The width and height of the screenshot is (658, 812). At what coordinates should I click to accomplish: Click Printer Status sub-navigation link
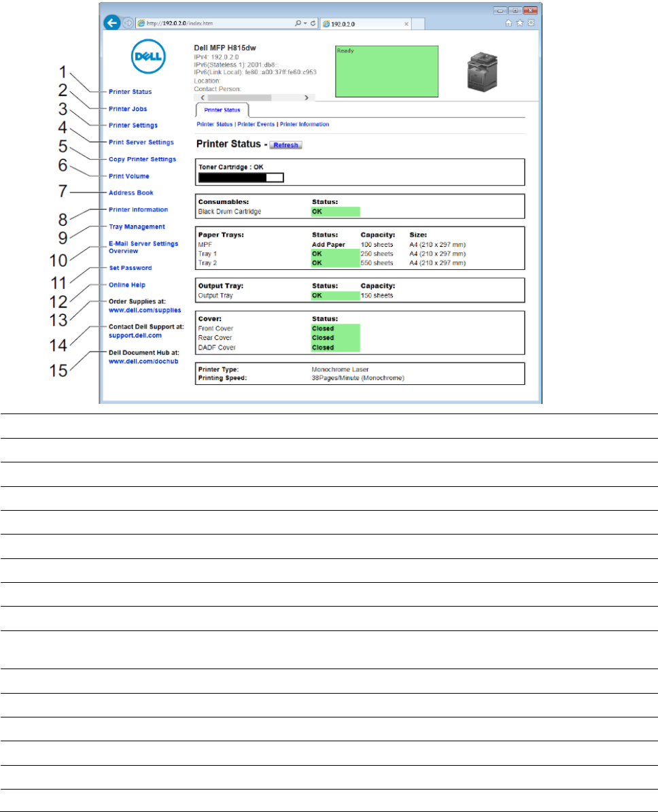pyautogui.click(x=214, y=124)
